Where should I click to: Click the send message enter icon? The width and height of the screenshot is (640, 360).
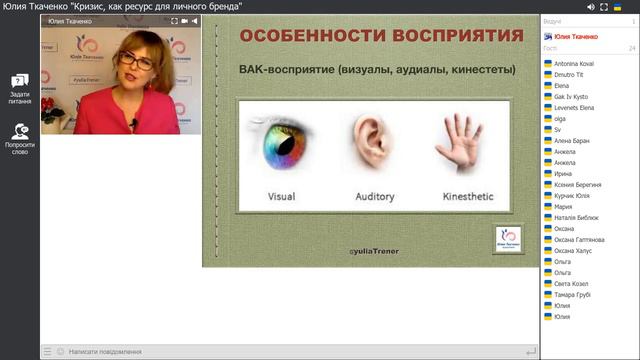(531, 351)
